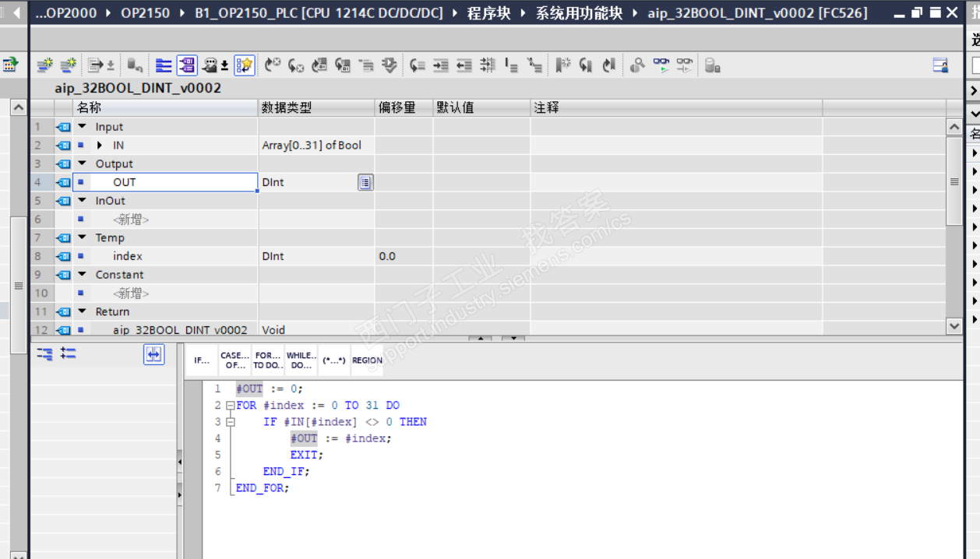Click the database lock icon in toolbar
Image resolution: width=980 pixels, height=559 pixels.
[712, 65]
